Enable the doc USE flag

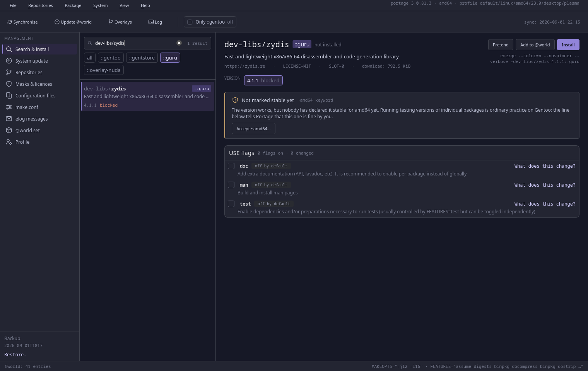coord(231,166)
